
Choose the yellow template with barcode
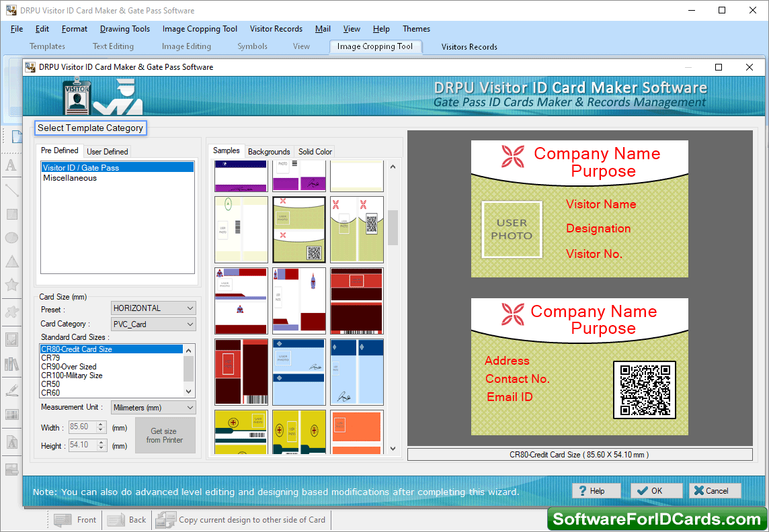point(241,432)
